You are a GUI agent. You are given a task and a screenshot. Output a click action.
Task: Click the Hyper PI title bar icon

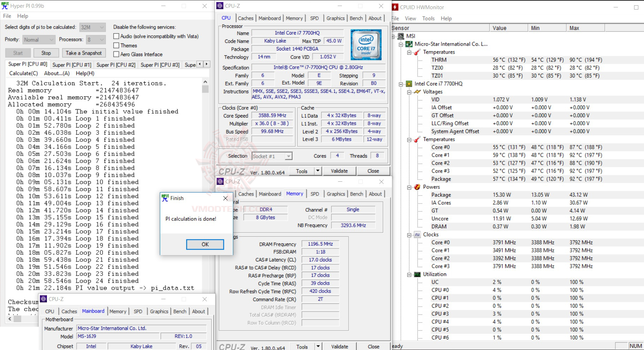click(5, 6)
